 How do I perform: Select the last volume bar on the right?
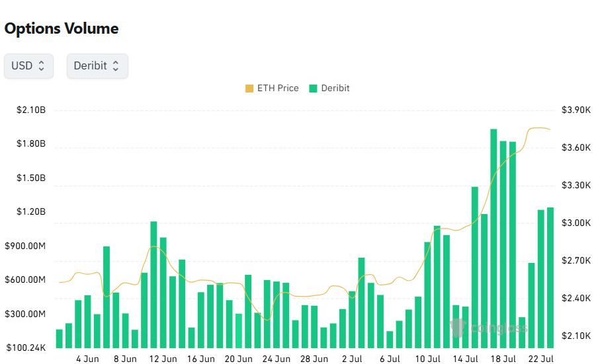tap(550, 277)
